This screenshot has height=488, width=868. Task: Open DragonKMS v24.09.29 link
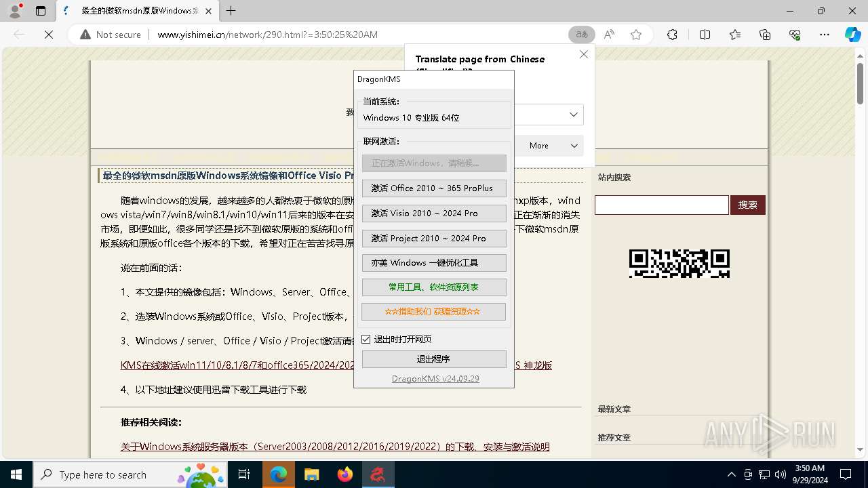435,379
